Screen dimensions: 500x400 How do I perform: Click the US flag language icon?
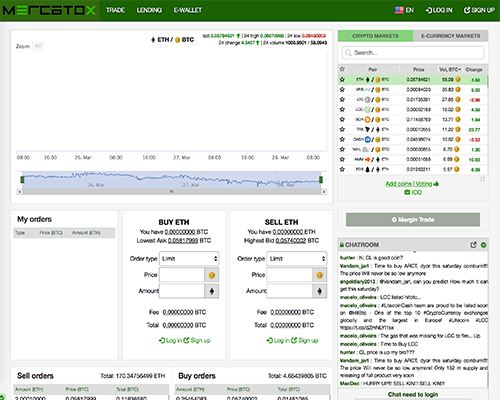click(x=399, y=10)
